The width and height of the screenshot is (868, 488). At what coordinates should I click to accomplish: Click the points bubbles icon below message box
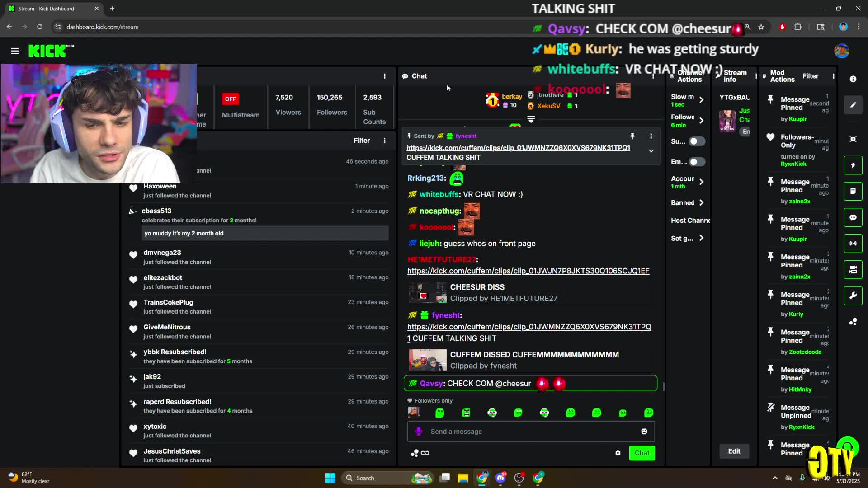[415, 453]
